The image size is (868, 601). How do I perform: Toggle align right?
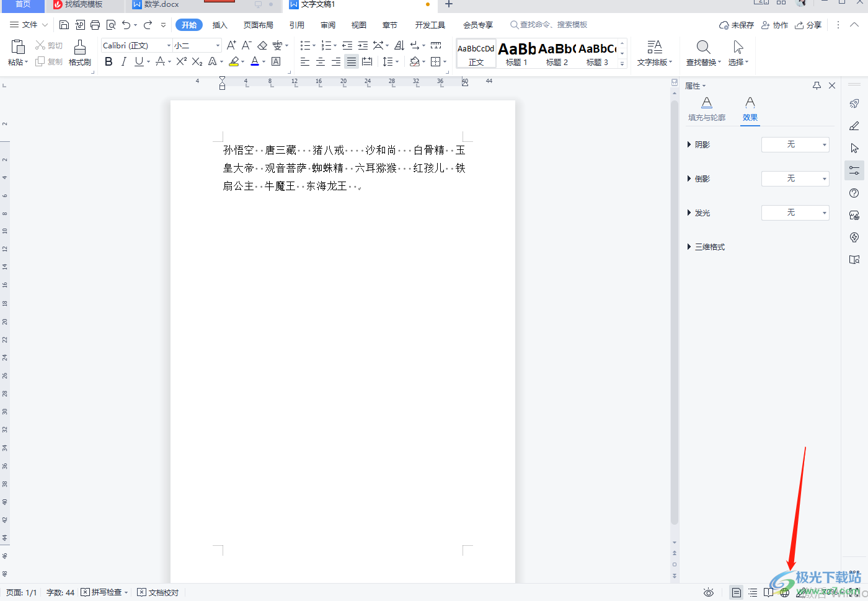pos(336,61)
